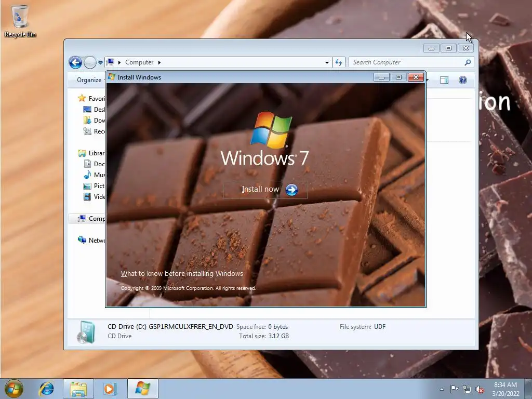This screenshot has width=532, height=399.
Task: Minimize the Install Windows dialog
Action: coord(381,77)
